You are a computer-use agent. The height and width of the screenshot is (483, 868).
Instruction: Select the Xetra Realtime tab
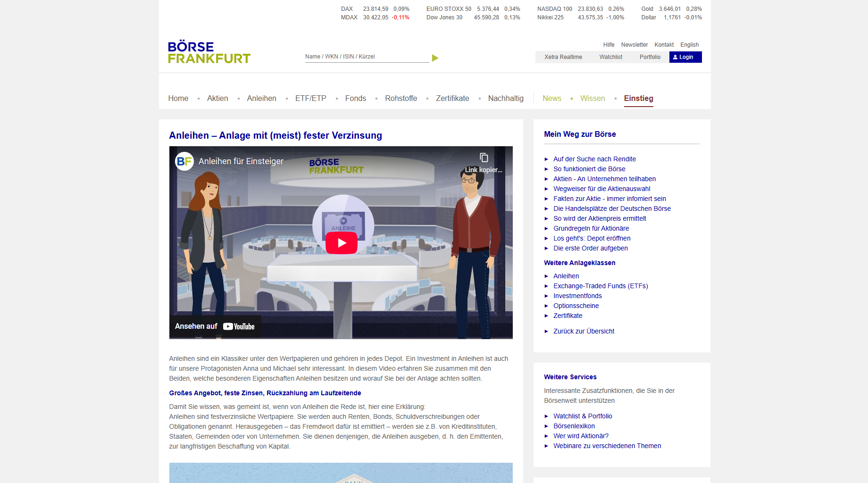point(563,57)
